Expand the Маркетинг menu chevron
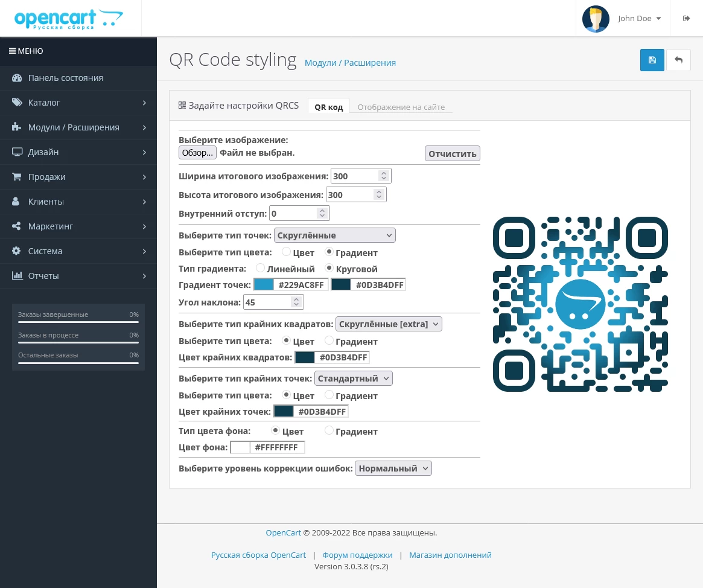 point(144,226)
